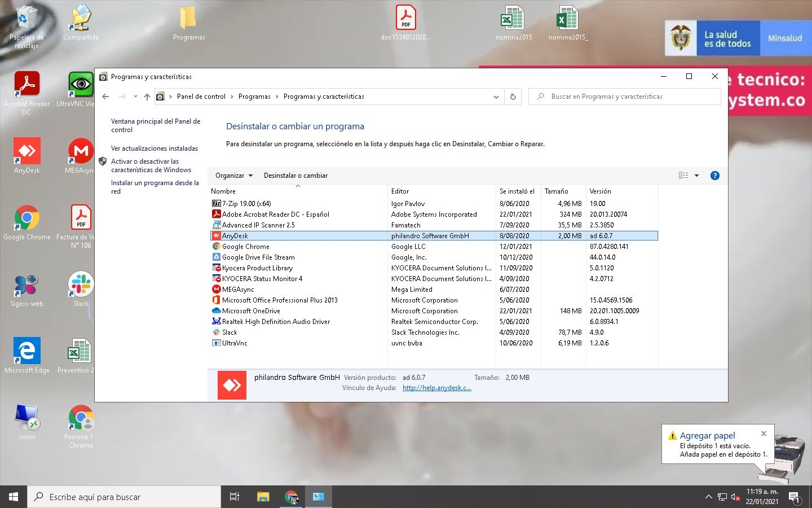Click the Adobe Acrobat Reader DC list icon
This screenshot has height=508, width=812.
coord(216,214)
